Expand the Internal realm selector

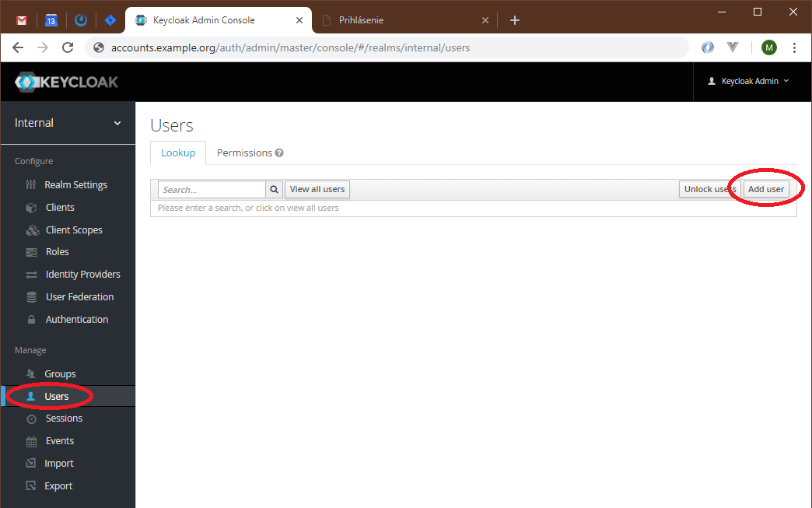pyautogui.click(x=68, y=123)
